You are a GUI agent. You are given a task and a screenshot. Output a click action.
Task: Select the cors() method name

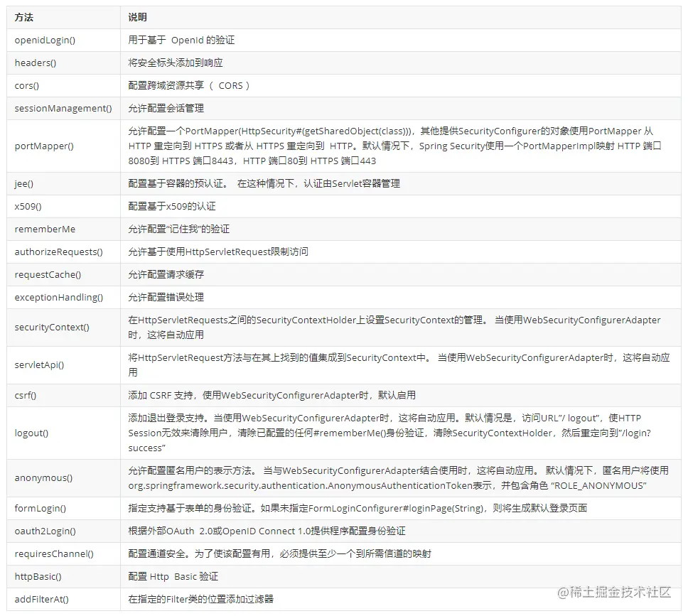(x=27, y=86)
